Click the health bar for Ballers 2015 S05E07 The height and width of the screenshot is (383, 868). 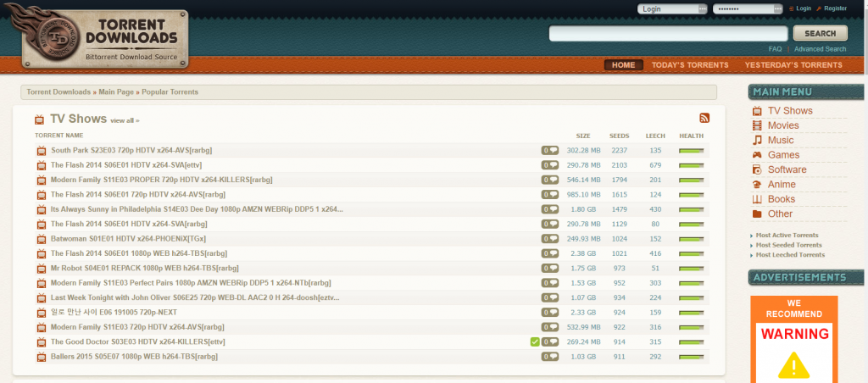click(x=692, y=357)
